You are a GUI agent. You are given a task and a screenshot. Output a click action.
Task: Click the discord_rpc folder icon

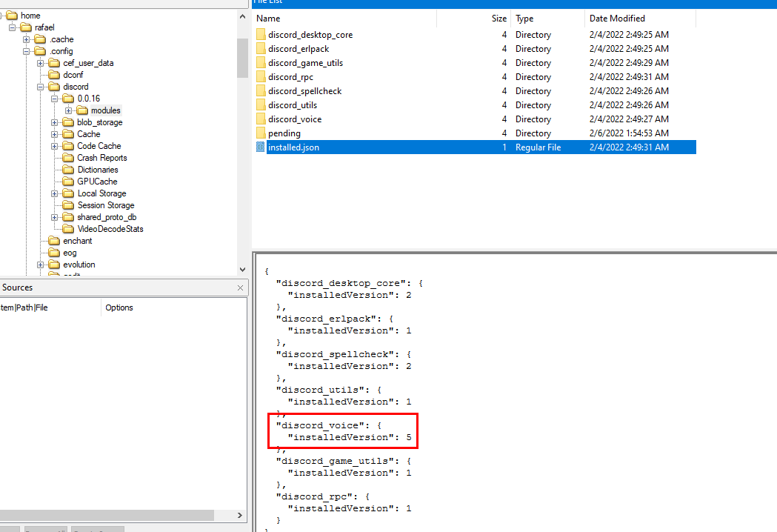261,77
